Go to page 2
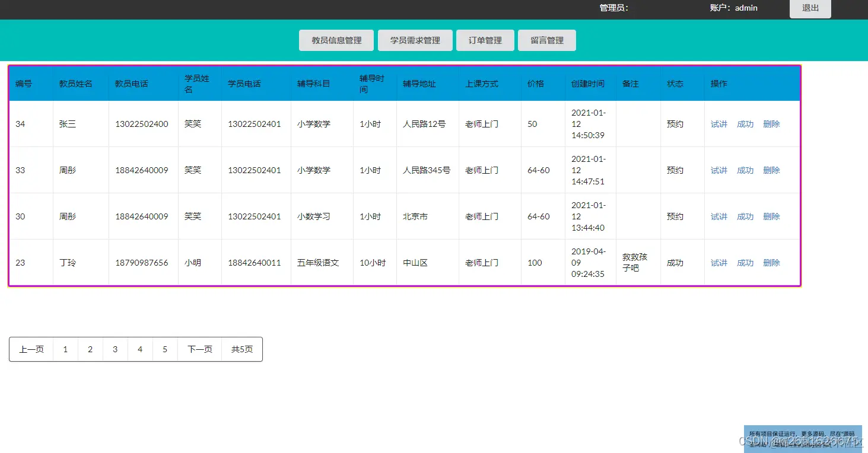 (90, 349)
